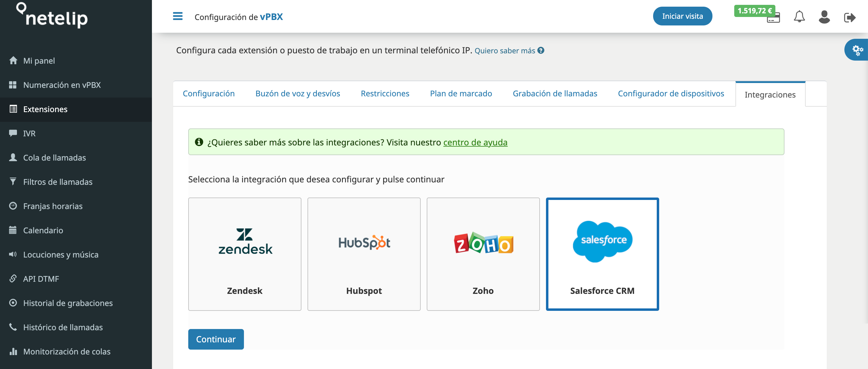Select the Zoho integration card
868x369 pixels.
[x=483, y=254]
